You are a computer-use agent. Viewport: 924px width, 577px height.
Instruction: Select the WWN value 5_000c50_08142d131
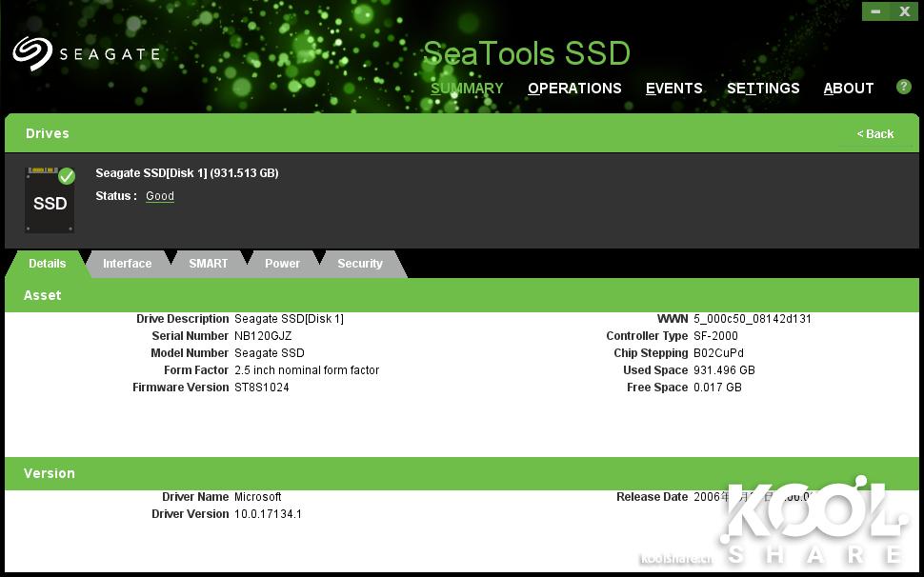(753, 319)
